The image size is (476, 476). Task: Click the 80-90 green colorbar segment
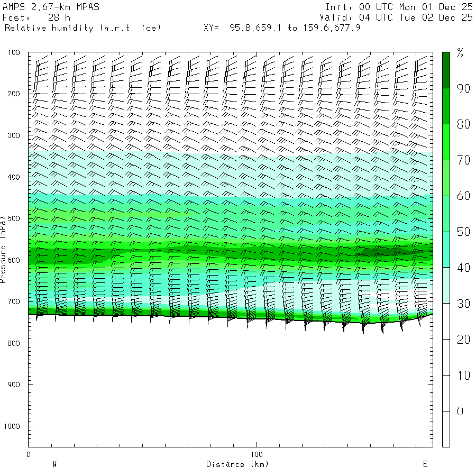tap(446, 106)
